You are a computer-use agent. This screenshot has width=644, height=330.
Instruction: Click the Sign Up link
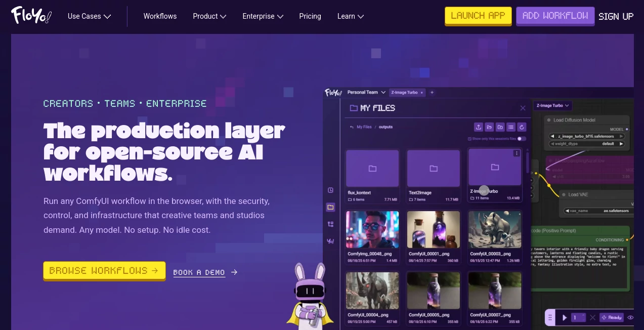pos(616,16)
